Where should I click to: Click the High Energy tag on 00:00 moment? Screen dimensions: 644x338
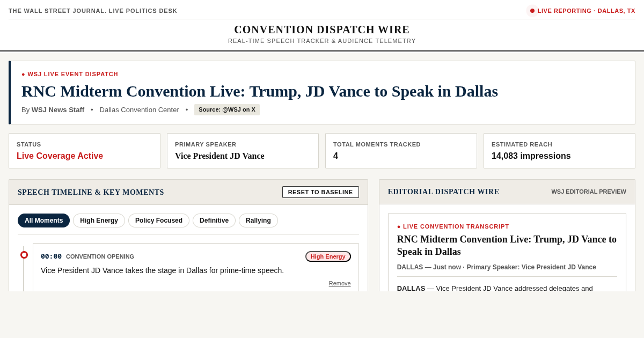(328, 256)
